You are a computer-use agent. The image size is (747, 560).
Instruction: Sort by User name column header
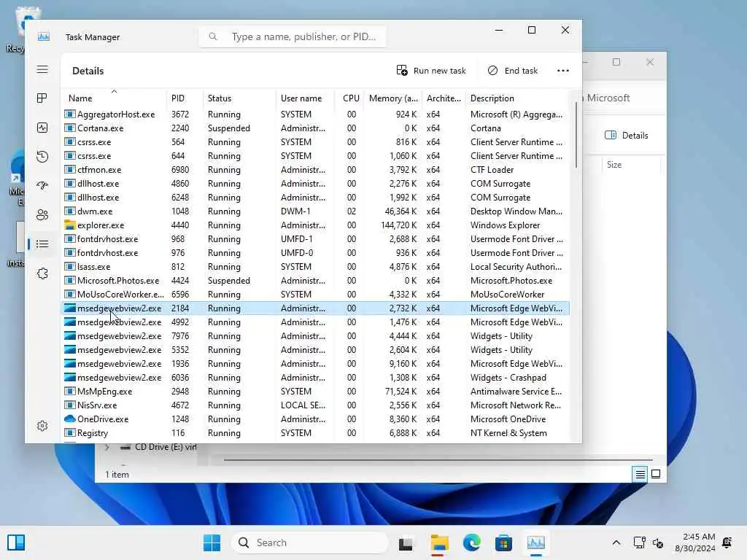(x=305, y=98)
